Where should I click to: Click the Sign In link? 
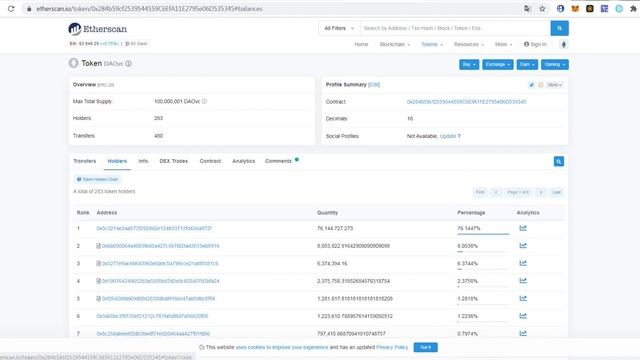point(535,44)
